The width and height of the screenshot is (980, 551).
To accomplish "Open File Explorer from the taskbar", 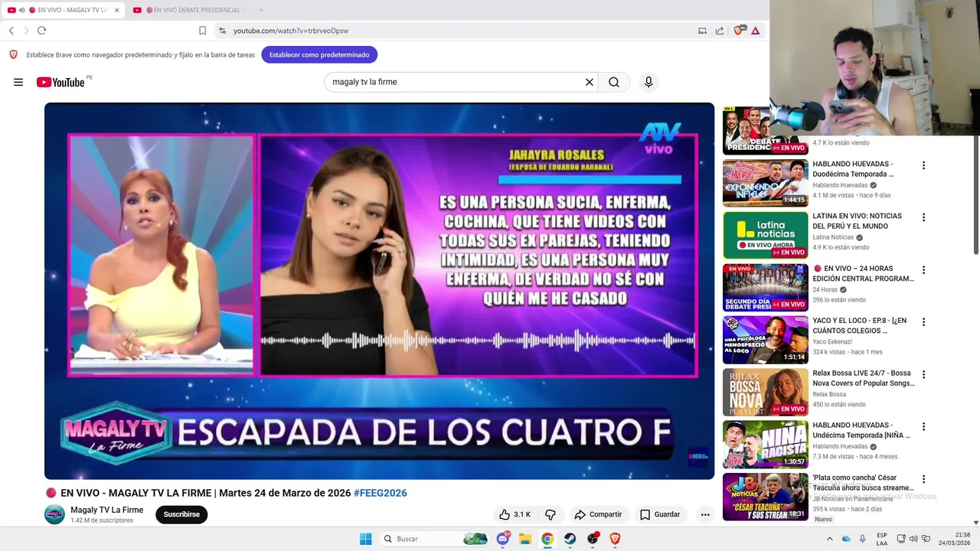I will pos(525,539).
